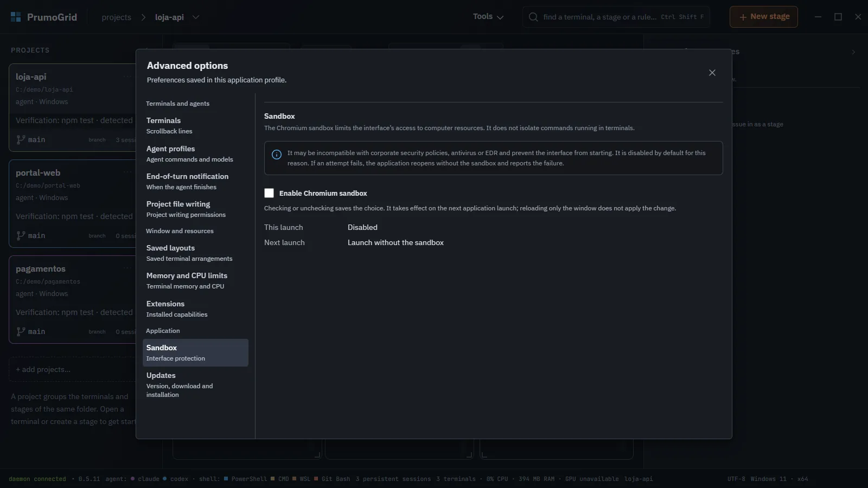Click add projects button

point(73,369)
